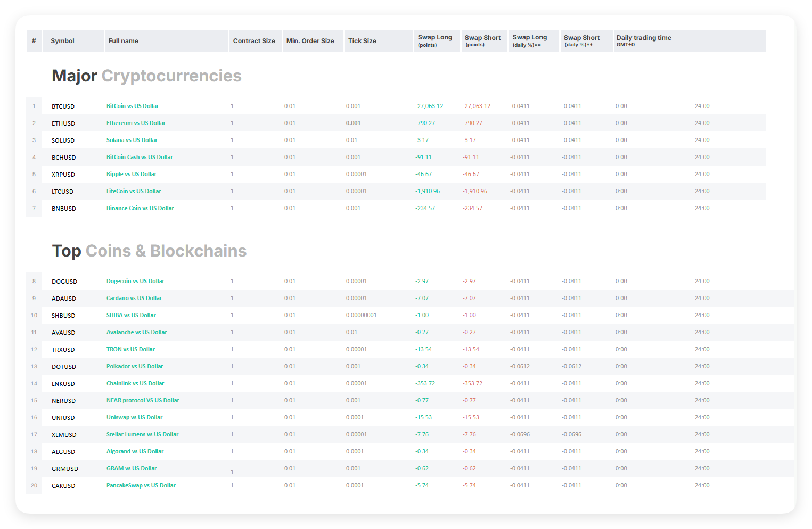Select the Cardano vs US Dollar link
Image resolution: width=812 pixels, height=529 pixels.
(134, 298)
